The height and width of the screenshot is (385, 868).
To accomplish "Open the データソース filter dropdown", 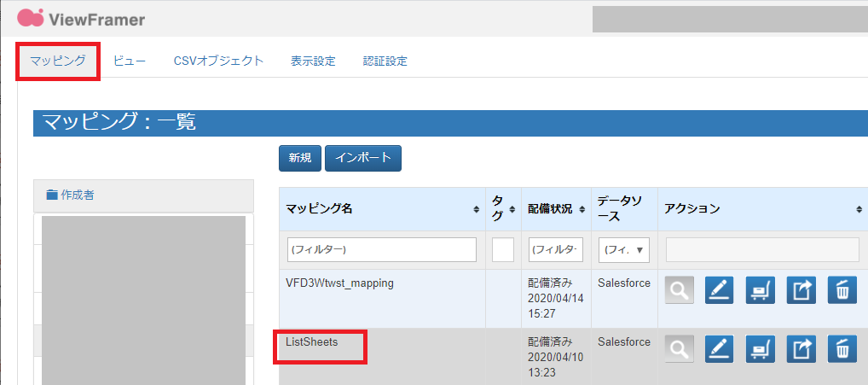I will [x=625, y=250].
